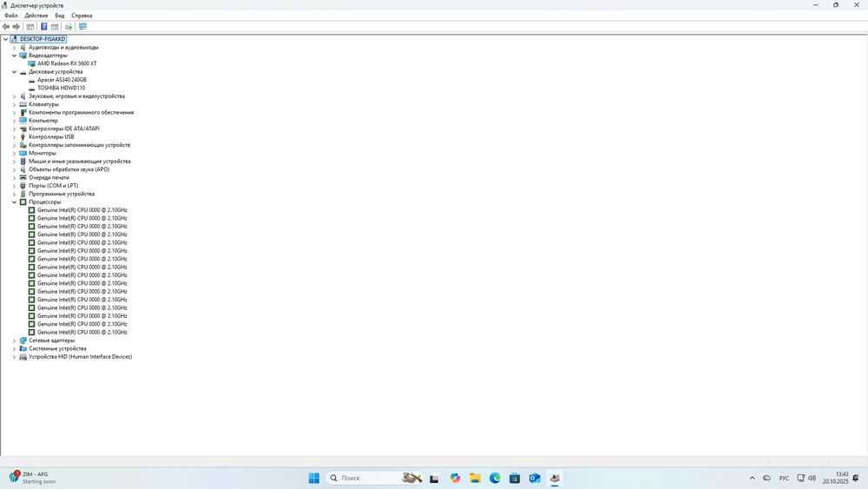This screenshot has height=489, width=868.
Task: Select the DESKTOP-FISAKKD computer name
Action: pyautogui.click(x=43, y=39)
